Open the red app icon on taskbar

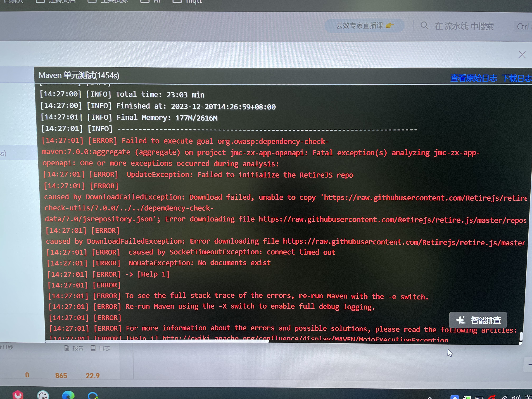(x=18, y=395)
